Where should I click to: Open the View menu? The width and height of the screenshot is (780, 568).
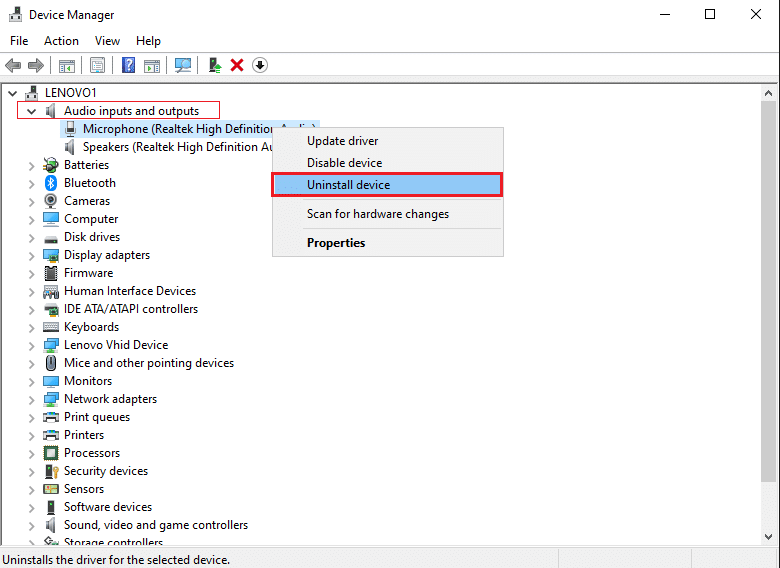pos(107,41)
